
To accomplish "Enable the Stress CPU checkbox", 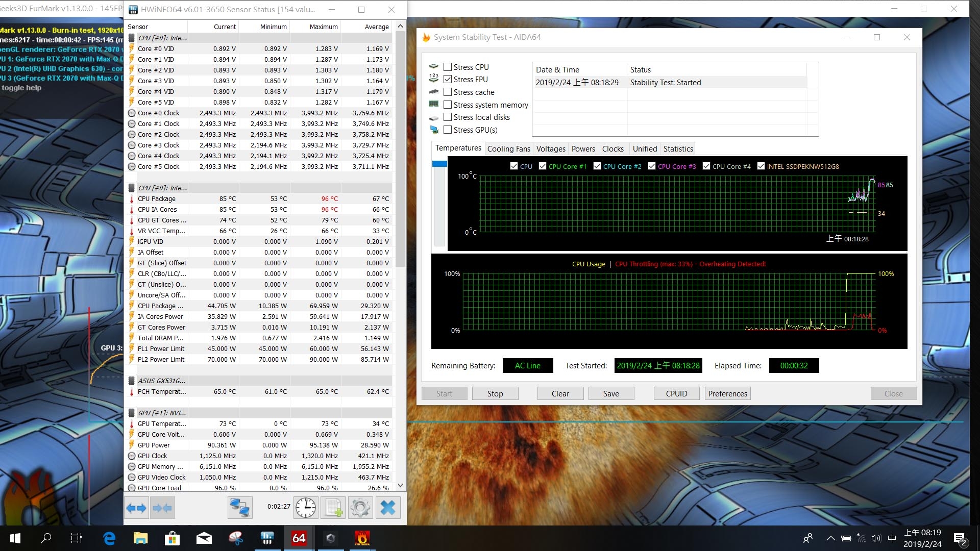I will click(x=448, y=67).
